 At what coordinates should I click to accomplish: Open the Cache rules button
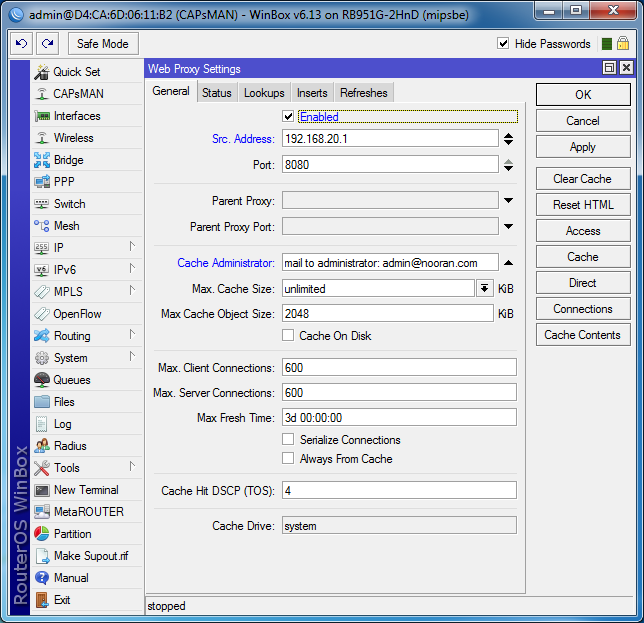point(583,257)
